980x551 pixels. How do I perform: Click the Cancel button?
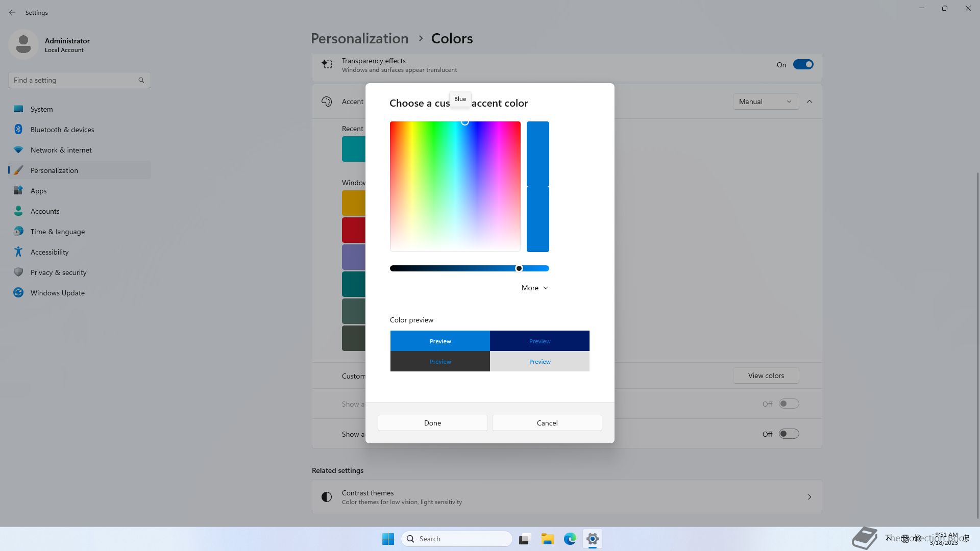(547, 423)
